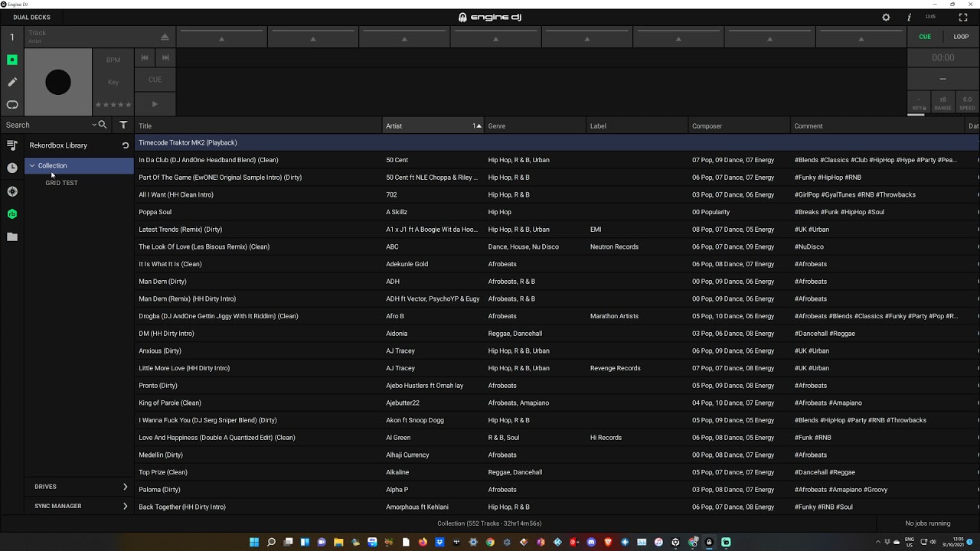Open the track filter funnel icon

click(x=123, y=125)
